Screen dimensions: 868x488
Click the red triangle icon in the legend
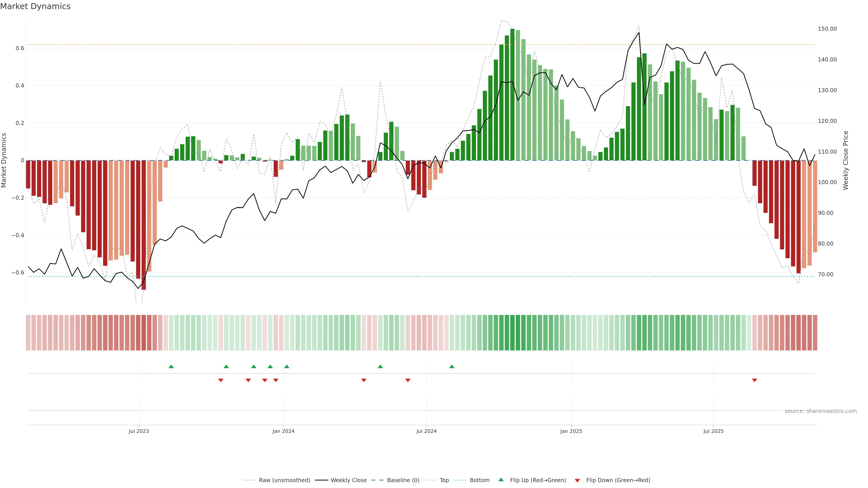(x=577, y=481)
